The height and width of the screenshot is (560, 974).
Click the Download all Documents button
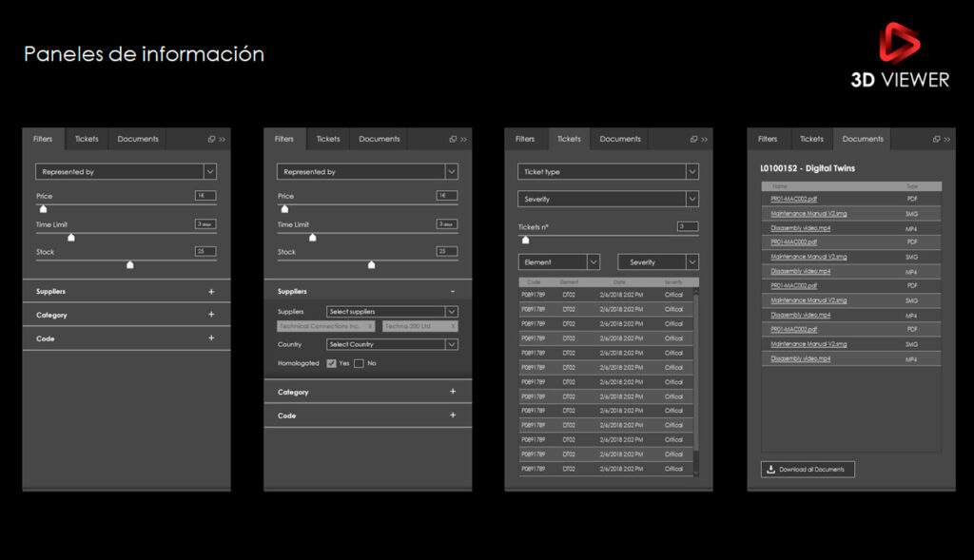[808, 470]
